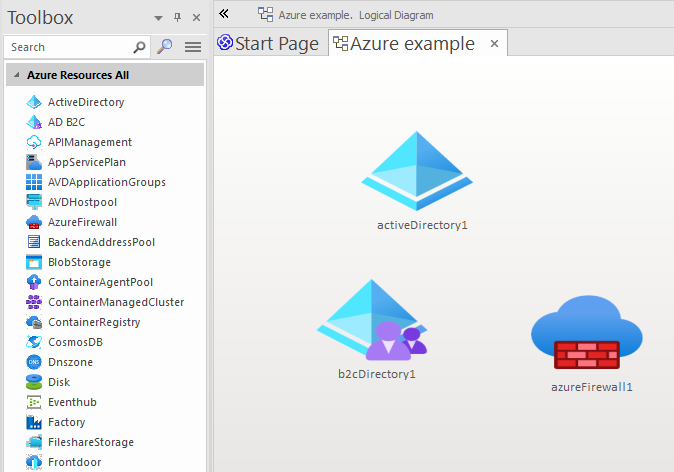Select the AVDHostpool icon
This screenshot has width=674, height=472.
[x=34, y=202]
